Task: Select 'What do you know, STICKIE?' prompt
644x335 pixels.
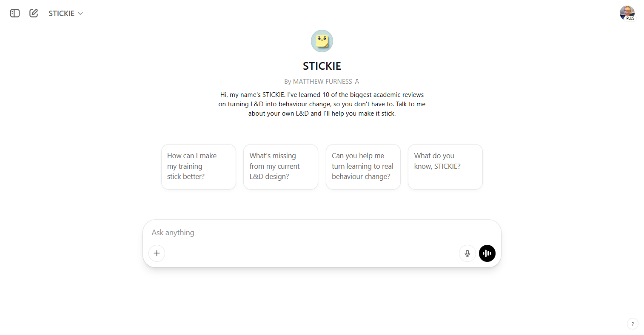Action: coord(445,167)
